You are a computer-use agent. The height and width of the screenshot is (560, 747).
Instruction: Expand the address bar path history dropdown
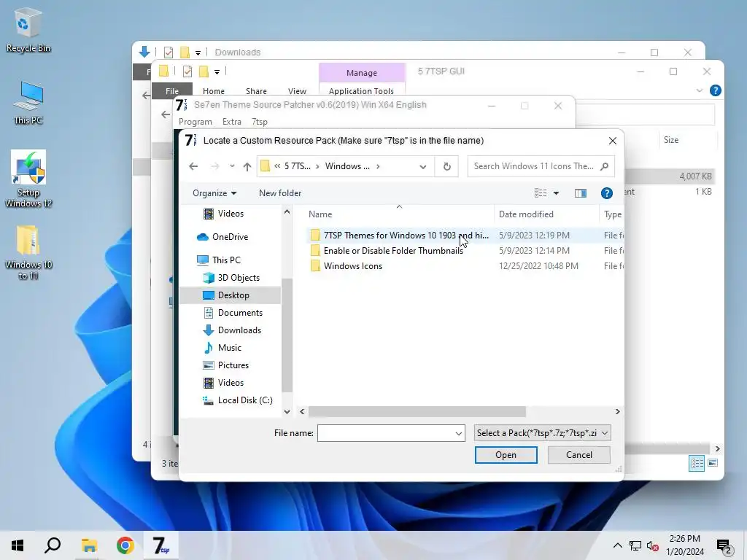pyautogui.click(x=422, y=166)
